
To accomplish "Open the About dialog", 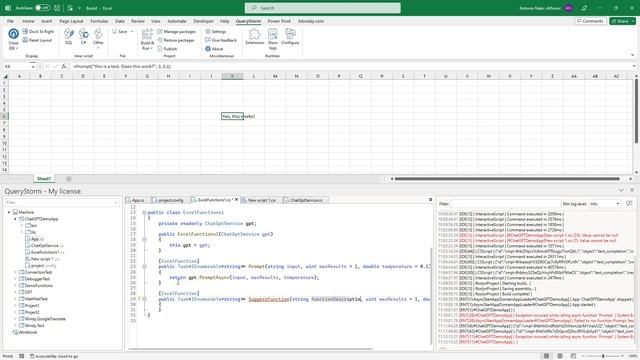I will pos(214,49).
